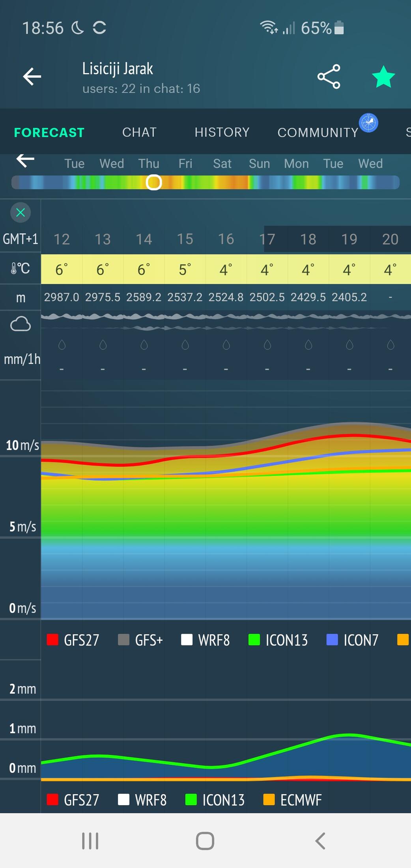
Task: Tap the mm/1h precipitation unit label
Action: click(22, 359)
